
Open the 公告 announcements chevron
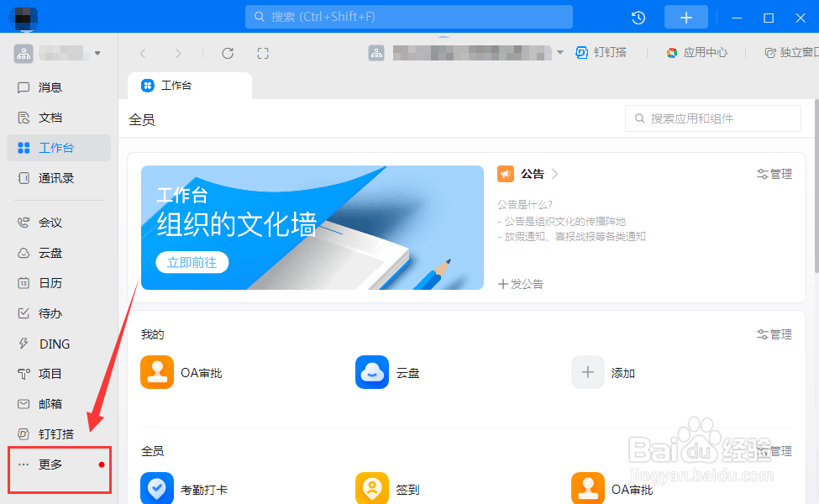click(x=555, y=174)
